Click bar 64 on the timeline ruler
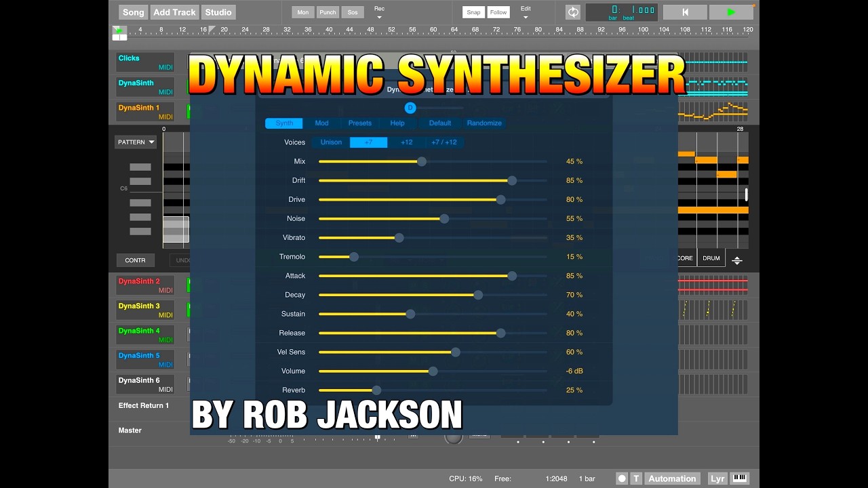The image size is (868, 488). tap(454, 30)
